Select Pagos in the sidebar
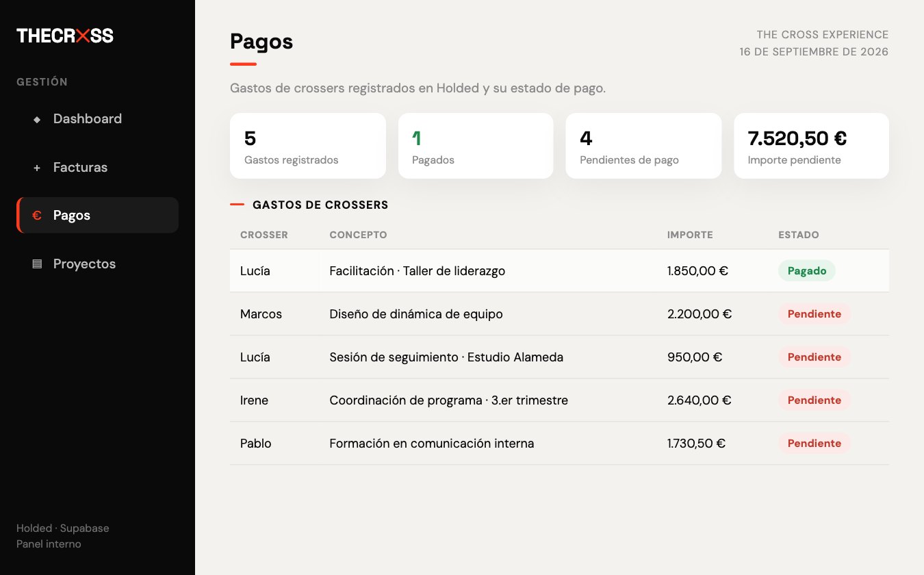Screen dimensions: 924x575 (x=97, y=215)
